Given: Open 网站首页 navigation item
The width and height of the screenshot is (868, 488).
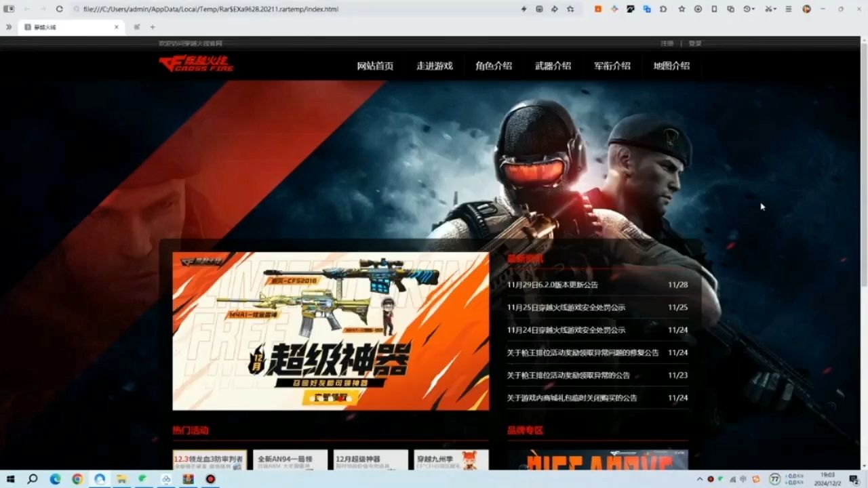Looking at the screenshot, I should pos(375,66).
